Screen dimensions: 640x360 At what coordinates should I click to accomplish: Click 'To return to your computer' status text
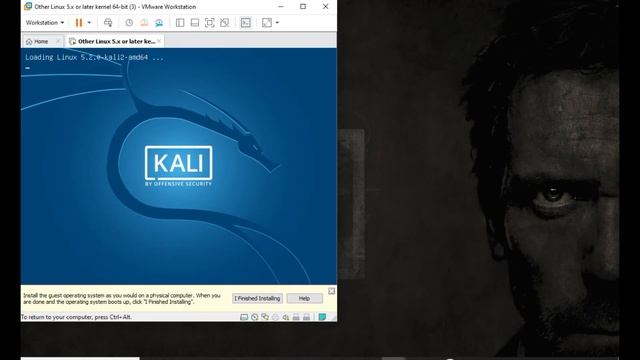(76, 317)
